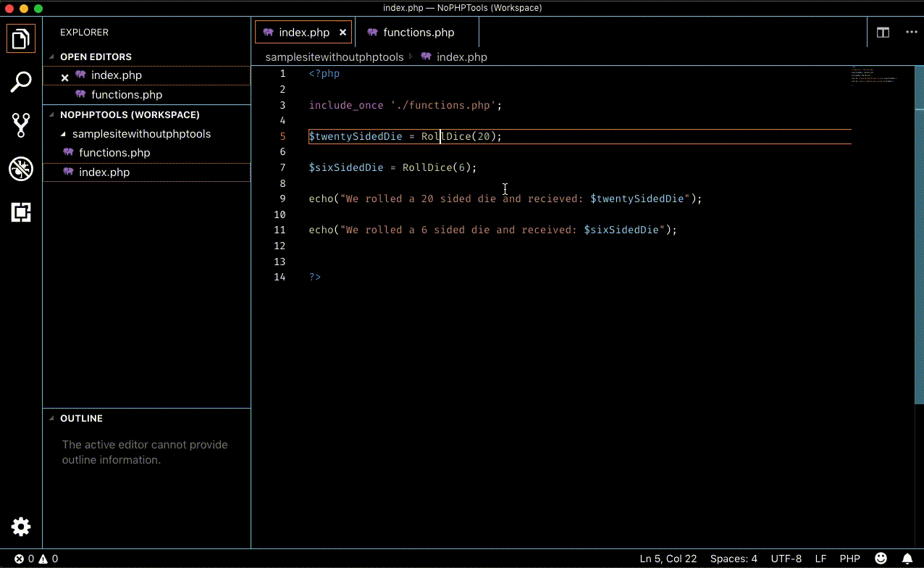The width and height of the screenshot is (924, 568).
Task: Click the samplesitewithoutphptools breadcrumb
Action: pos(334,57)
